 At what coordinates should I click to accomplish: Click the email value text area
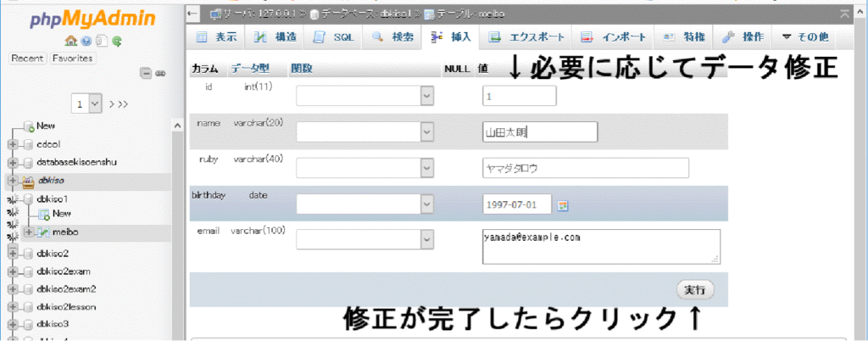click(x=600, y=246)
